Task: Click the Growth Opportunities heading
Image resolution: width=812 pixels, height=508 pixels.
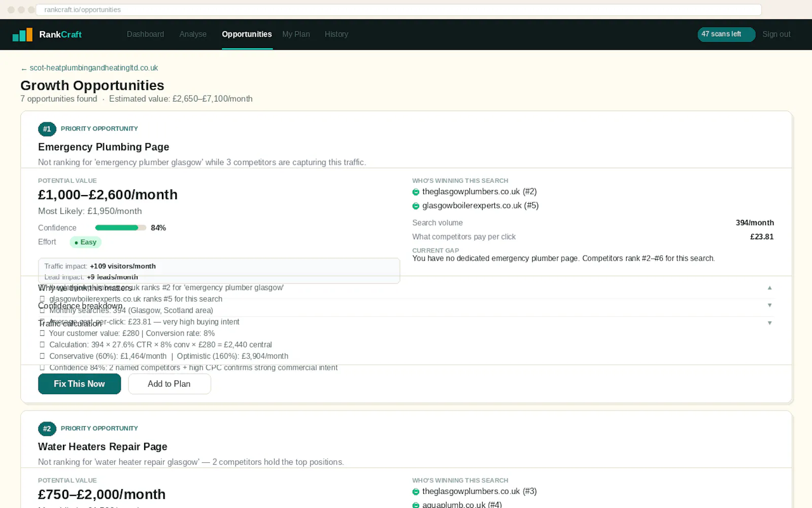Action: click(x=92, y=85)
